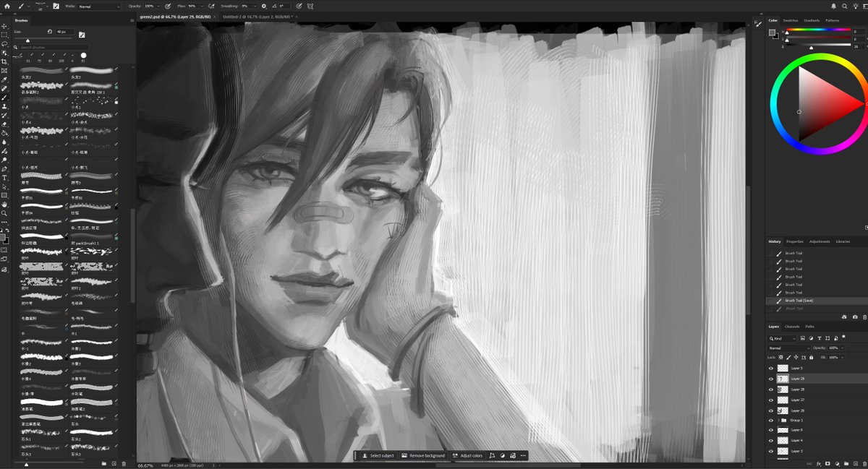Open Brushes panel menu icon
This screenshot has width=868, height=469.
(132, 21)
